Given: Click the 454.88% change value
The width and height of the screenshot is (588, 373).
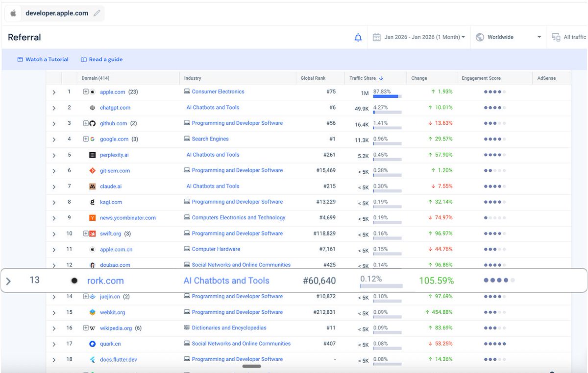Looking at the screenshot, I should pos(442,312).
